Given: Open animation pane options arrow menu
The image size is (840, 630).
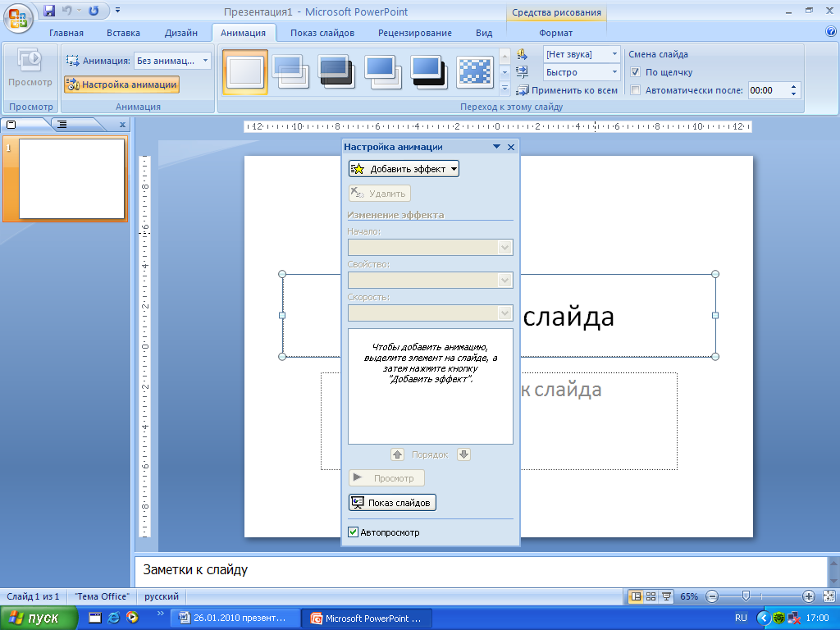Looking at the screenshot, I should [496, 147].
